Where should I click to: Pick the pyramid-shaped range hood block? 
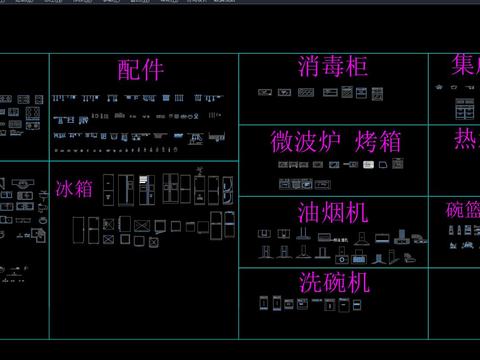coord(361,239)
